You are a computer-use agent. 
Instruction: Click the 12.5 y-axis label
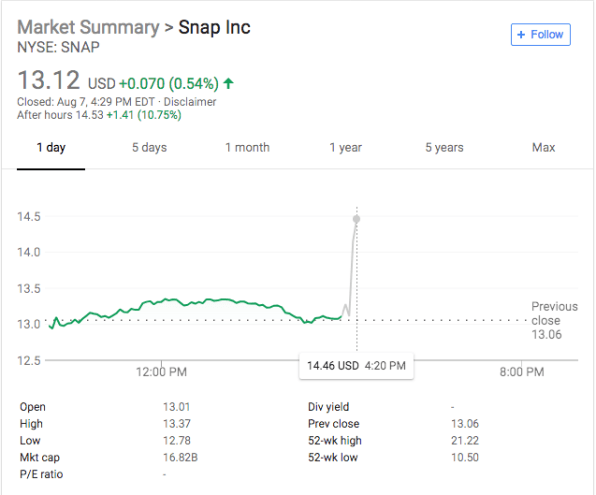pos(29,360)
